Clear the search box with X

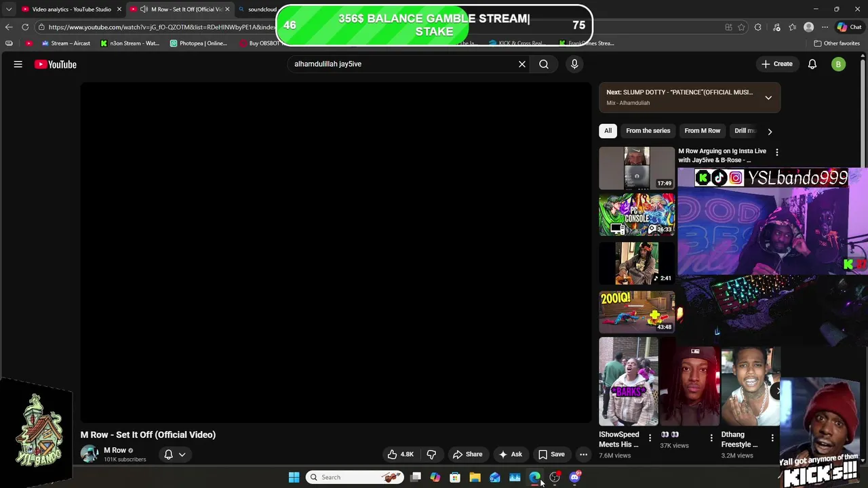click(522, 64)
